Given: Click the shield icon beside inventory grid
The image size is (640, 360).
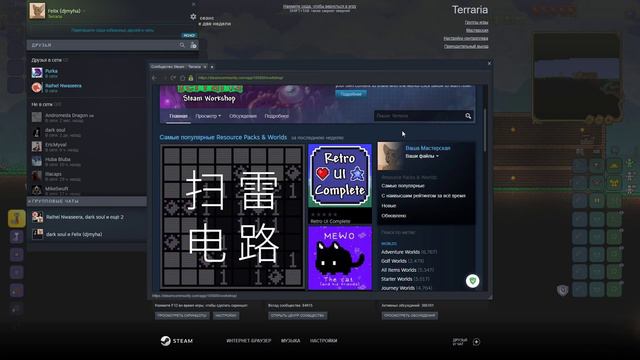Looking at the screenshot, I should tap(563, 290).
